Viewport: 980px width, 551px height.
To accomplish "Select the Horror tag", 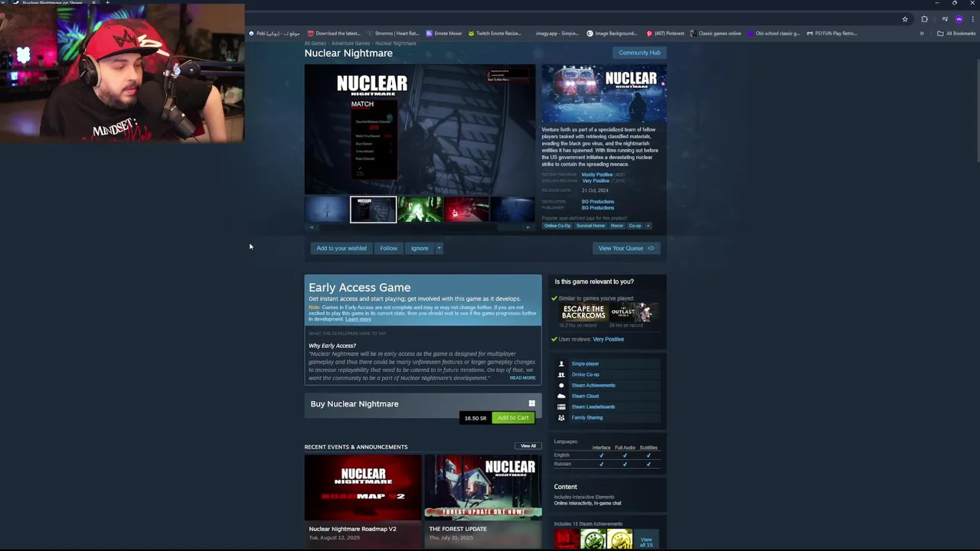I will [x=617, y=226].
